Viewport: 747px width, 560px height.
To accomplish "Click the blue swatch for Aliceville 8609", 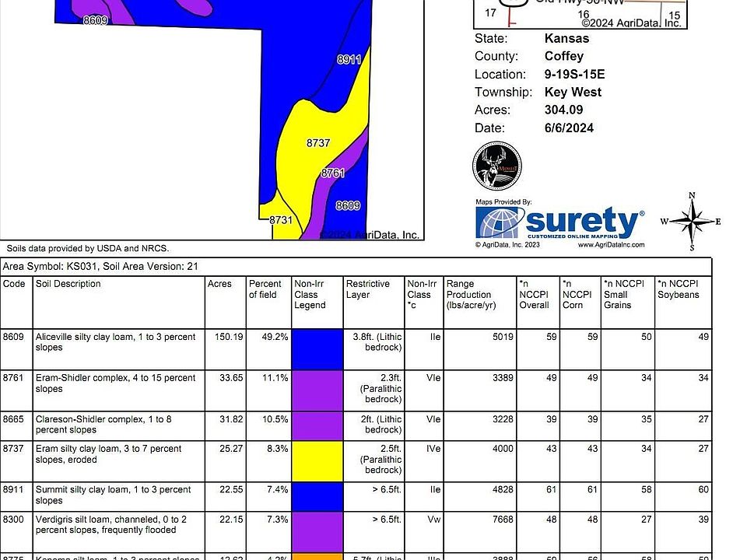I will 317,349.
